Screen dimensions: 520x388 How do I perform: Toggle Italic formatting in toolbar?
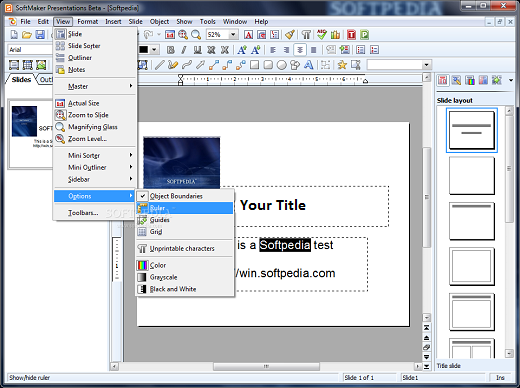coord(184,50)
